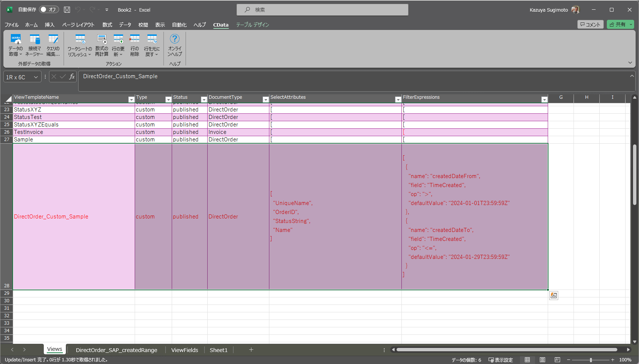Open the Customize Quick Access Toolbar dropdown
Viewport: 639px width, 364px height.
tap(107, 10)
